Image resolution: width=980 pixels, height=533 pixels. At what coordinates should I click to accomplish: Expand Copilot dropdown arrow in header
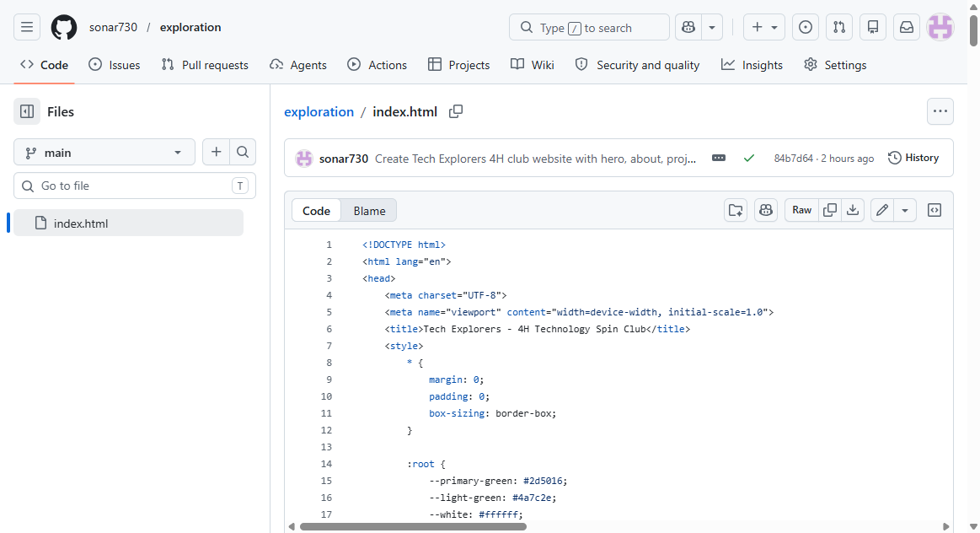(712, 28)
